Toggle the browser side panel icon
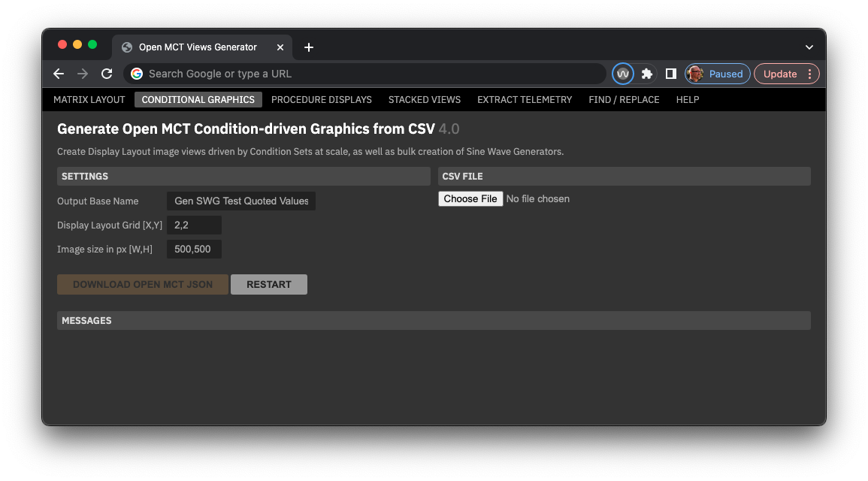 click(x=670, y=74)
